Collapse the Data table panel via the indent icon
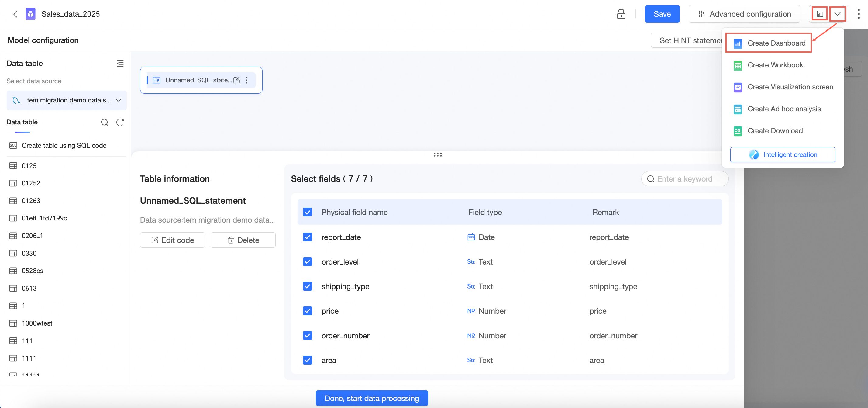Screen dimensions: 868x408 pos(120,64)
